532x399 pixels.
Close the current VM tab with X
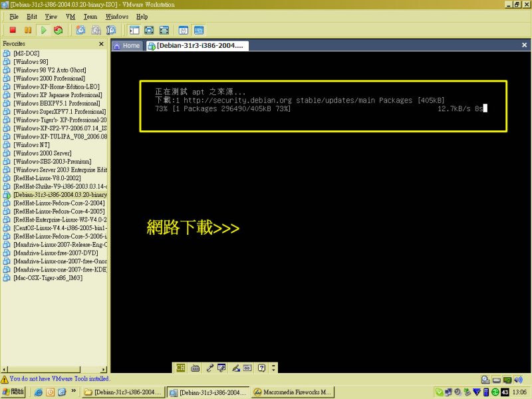point(524,45)
